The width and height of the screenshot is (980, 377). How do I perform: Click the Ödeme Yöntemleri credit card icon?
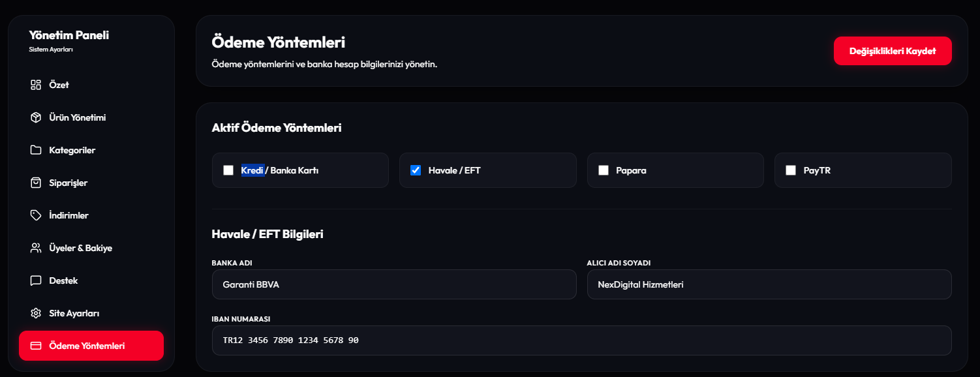36,346
